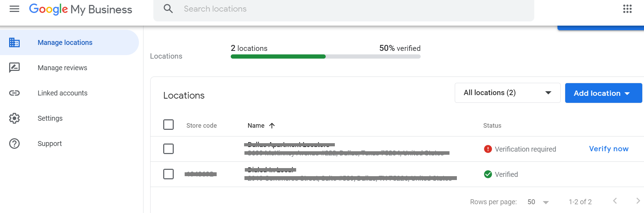Click the Manage locations building icon

[14, 42]
